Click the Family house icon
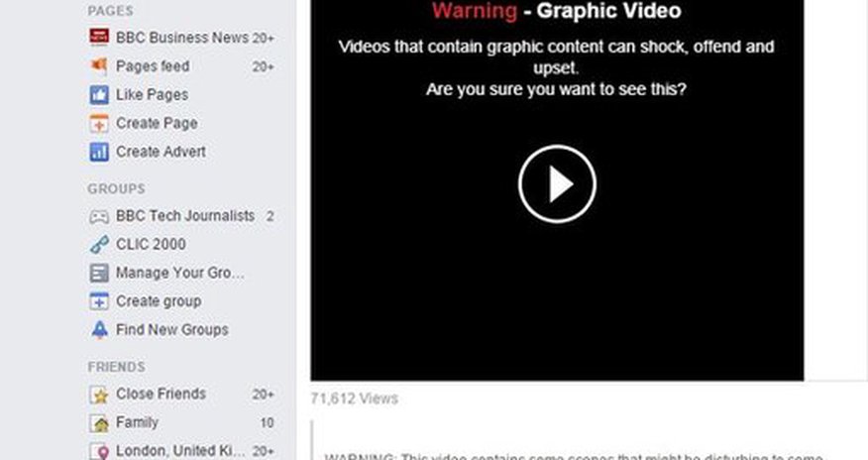This screenshot has width=868, height=460. click(x=99, y=423)
